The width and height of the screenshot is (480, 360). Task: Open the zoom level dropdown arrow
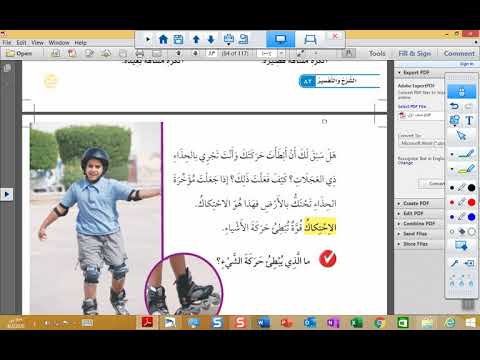(x=281, y=53)
